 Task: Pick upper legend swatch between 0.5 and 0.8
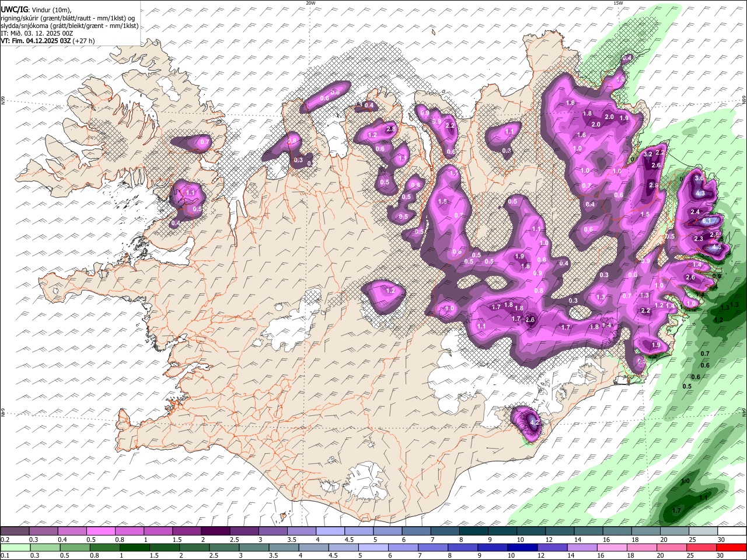tap(101, 531)
